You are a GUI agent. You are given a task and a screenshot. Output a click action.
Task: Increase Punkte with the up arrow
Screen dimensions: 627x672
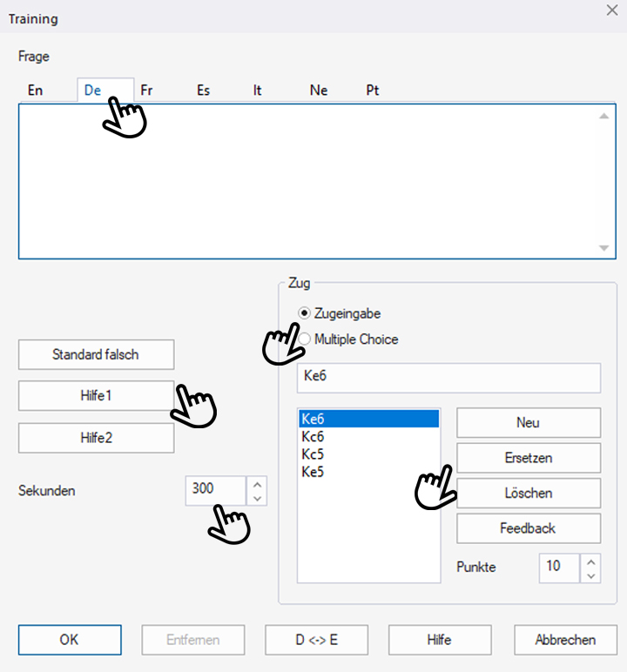pyautogui.click(x=591, y=560)
